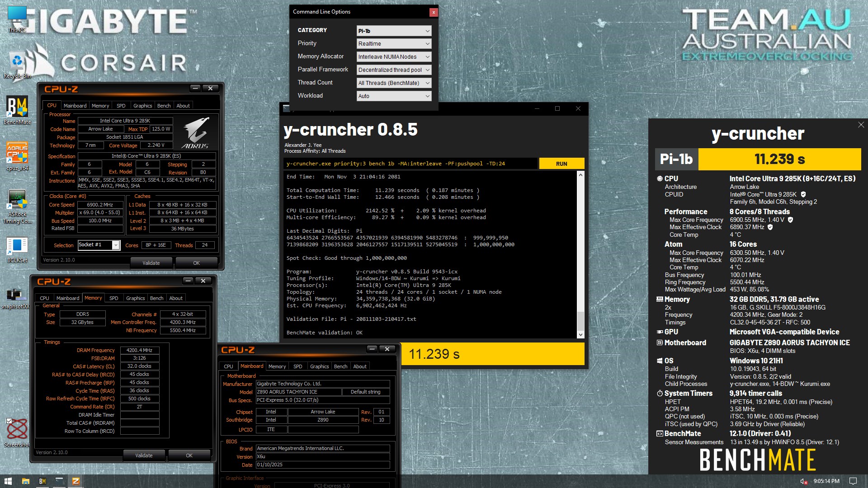Open the cpuz_x64 desktop shortcut

(17, 156)
